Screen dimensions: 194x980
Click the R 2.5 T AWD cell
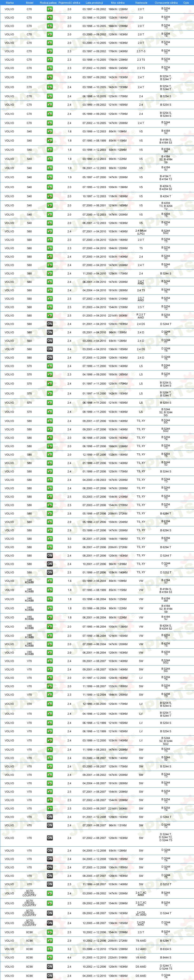(141, 316)
